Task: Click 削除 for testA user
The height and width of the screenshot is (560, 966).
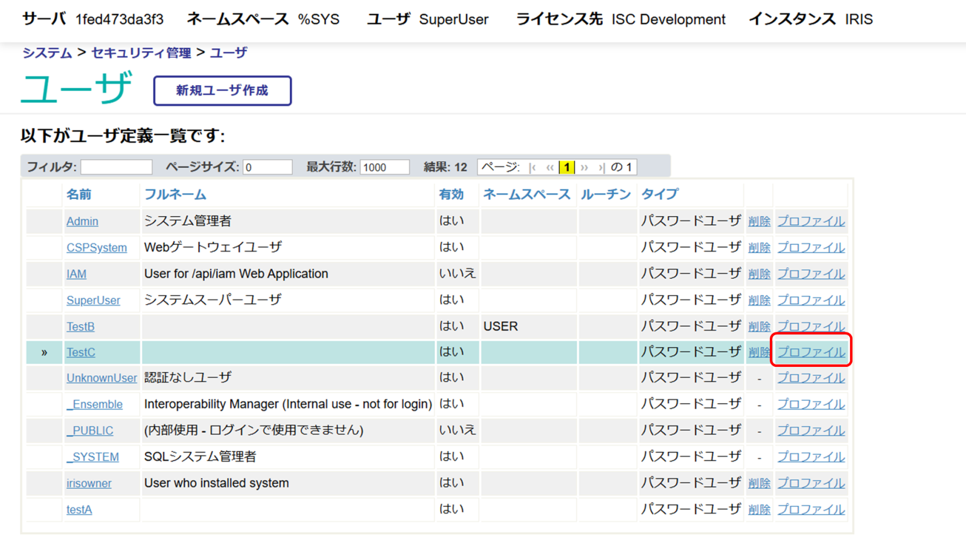Action: click(759, 510)
